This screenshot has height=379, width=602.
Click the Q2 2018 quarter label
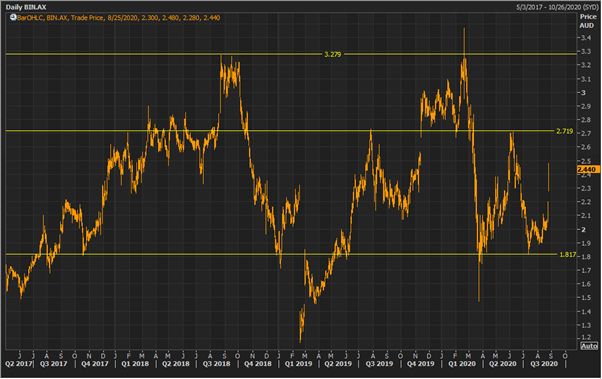[x=175, y=364]
